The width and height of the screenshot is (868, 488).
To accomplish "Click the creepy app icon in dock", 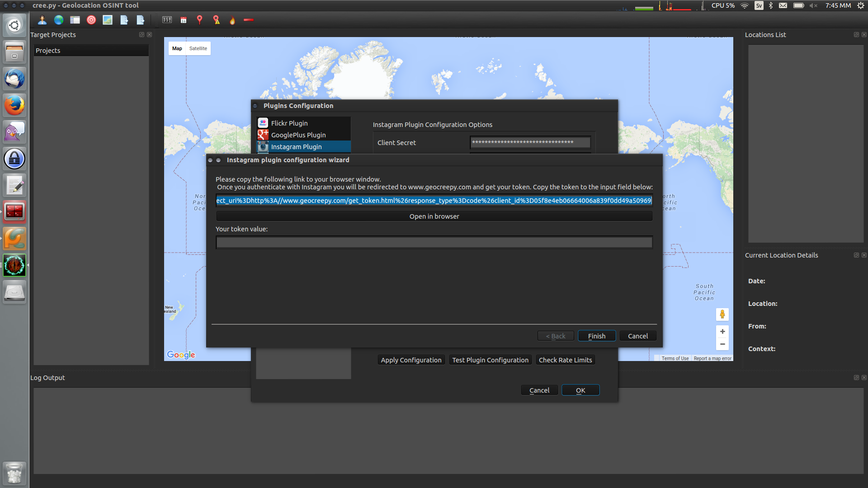I will pyautogui.click(x=14, y=265).
